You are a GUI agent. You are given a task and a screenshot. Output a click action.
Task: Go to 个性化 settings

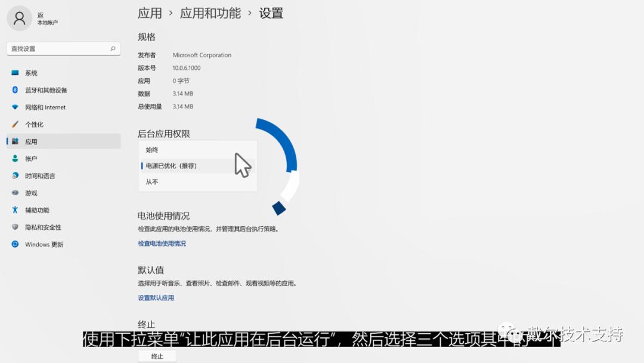click(x=36, y=124)
